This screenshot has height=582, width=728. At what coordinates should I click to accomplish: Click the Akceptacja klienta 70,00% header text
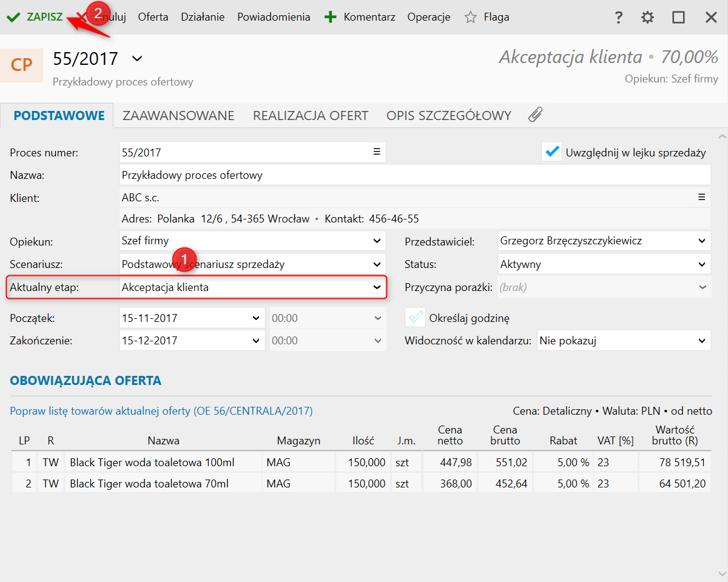(608, 58)
